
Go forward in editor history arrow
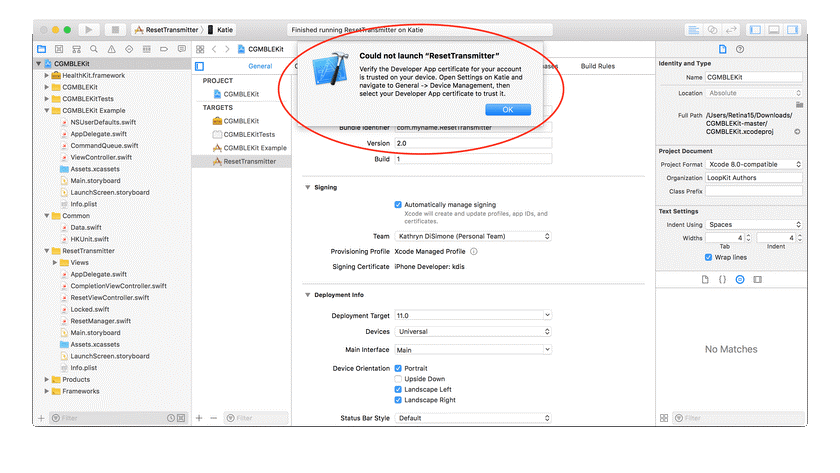point(227,49)
